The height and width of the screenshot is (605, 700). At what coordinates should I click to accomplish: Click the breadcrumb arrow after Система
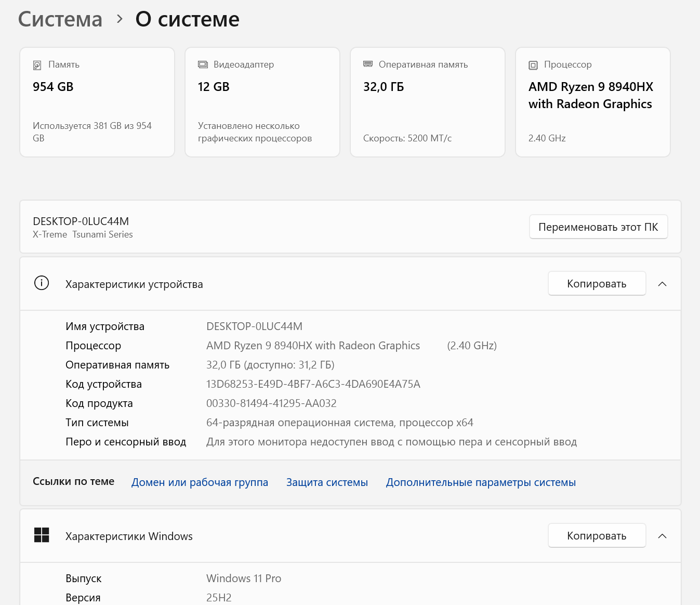point(120,19)
